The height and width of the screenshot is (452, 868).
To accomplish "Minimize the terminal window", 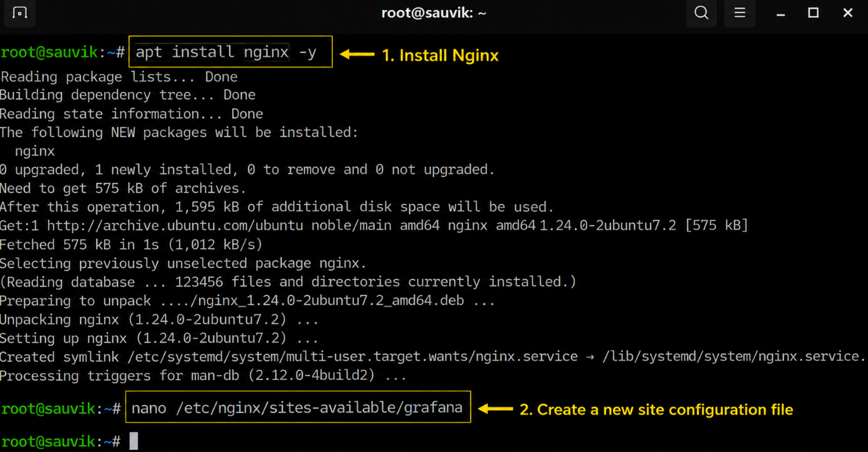I will coord(781,13).
